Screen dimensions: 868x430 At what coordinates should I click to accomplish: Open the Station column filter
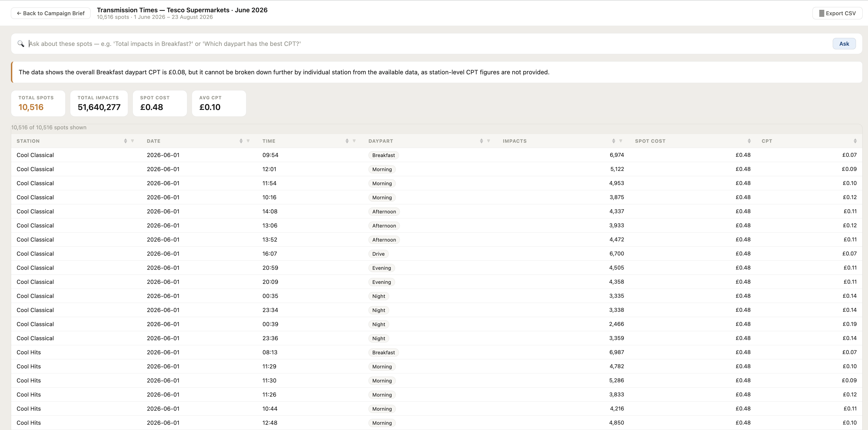(132, 141)
